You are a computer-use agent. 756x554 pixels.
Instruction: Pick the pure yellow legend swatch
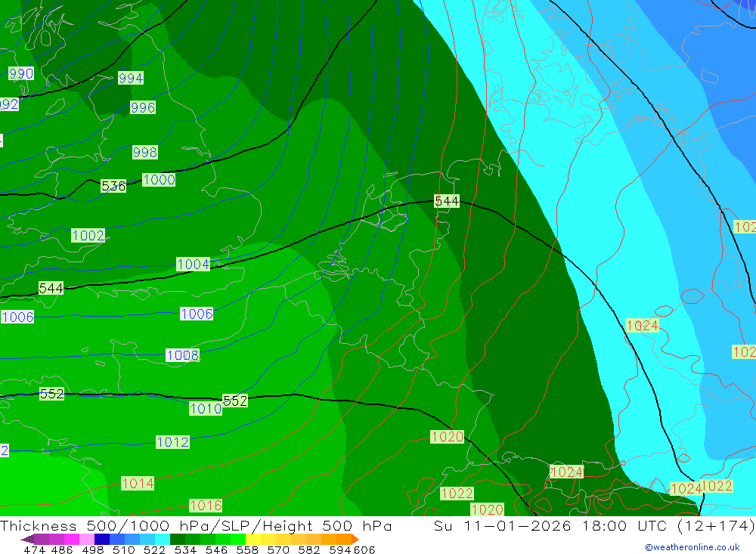point(253,539)
